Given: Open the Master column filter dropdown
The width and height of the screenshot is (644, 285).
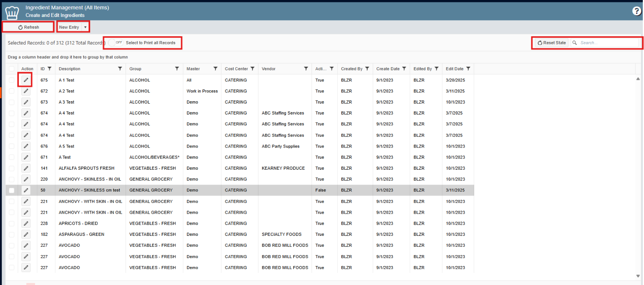Looking at the screenshot, I should click(x=215, y=69).
